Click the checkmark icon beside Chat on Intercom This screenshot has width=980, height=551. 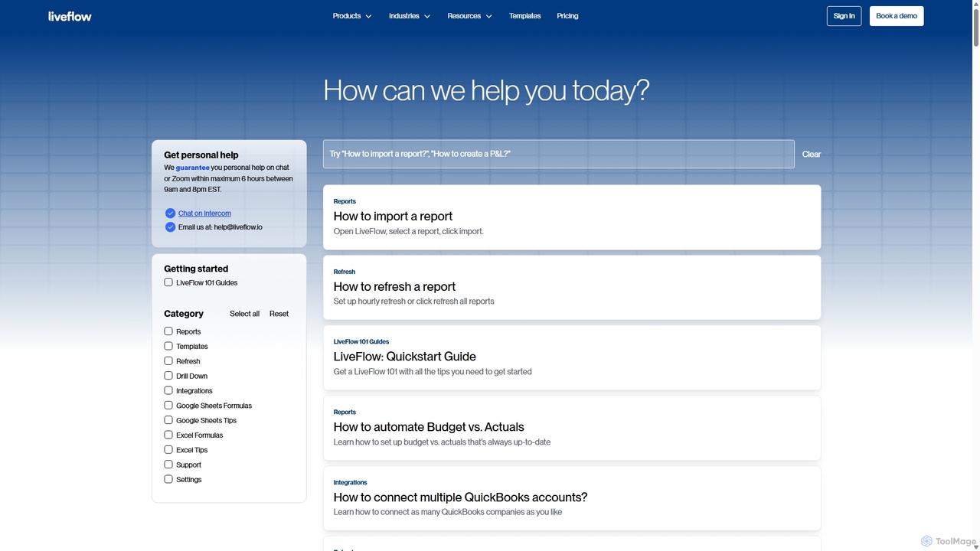tap(170, 214)
